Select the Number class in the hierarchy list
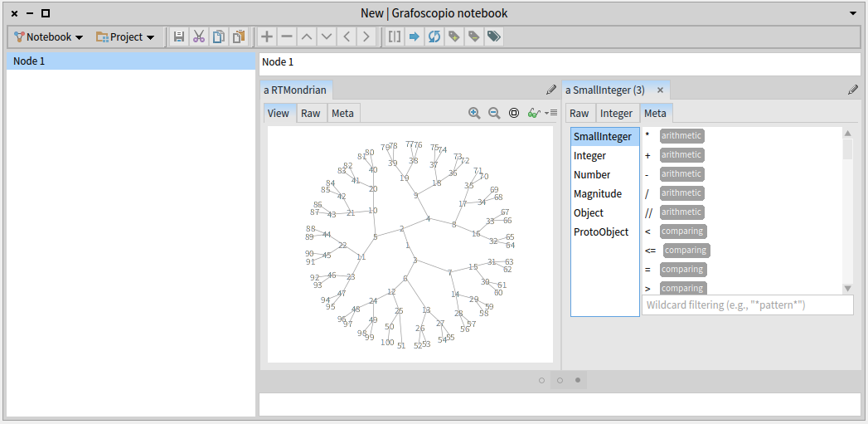The image size is (868, 424). pyautogui.click(x=605, y=174)
